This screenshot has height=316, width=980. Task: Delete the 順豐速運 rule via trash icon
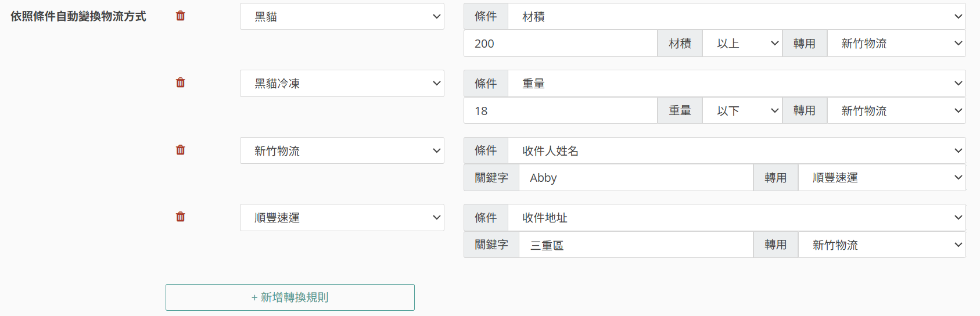point(181,217)
